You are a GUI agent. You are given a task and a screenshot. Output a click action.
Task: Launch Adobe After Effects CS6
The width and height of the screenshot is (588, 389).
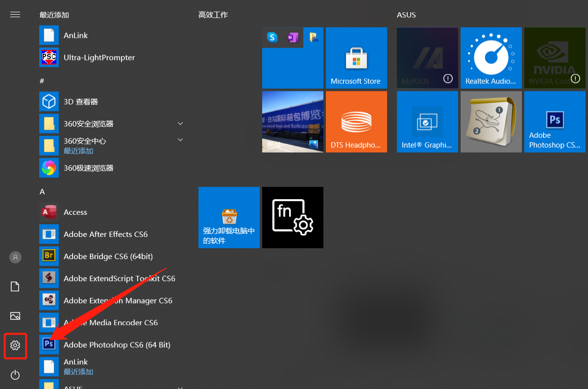click(x=113, y=234)
